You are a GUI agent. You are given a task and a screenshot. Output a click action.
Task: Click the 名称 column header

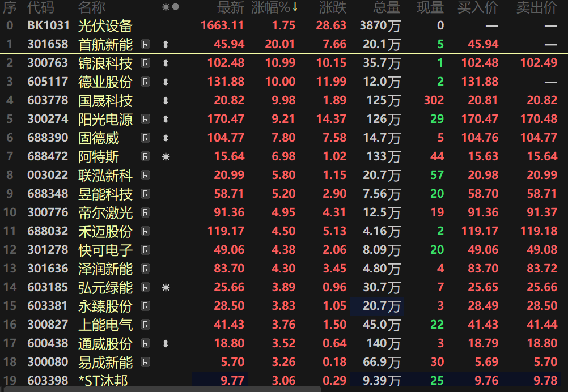[x=92, y=7]
